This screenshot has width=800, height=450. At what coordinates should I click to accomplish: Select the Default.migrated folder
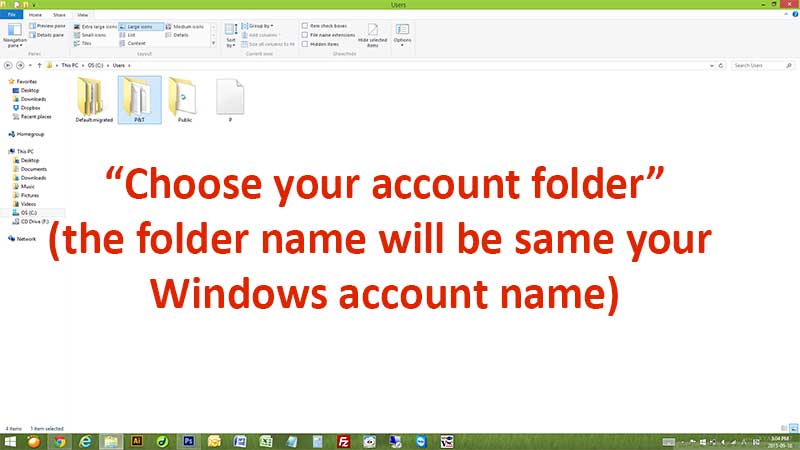point(94,100)
